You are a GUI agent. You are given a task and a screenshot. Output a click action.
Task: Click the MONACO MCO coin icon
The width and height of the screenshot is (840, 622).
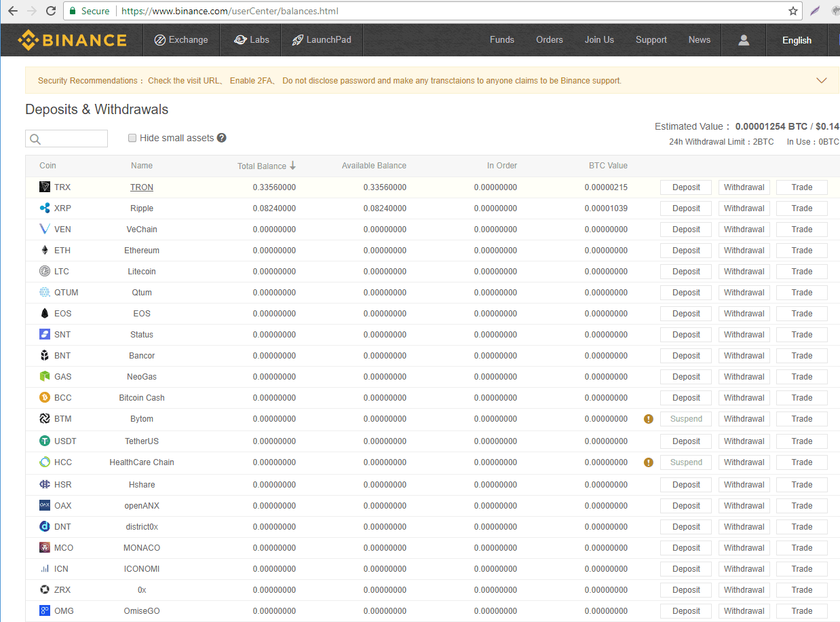click(x=45, y=548)
